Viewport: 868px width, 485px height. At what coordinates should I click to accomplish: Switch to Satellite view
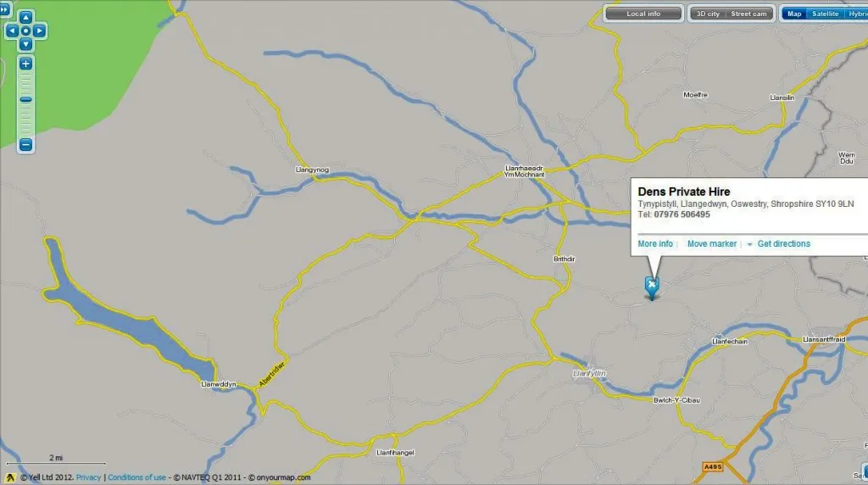coord(825,14)
